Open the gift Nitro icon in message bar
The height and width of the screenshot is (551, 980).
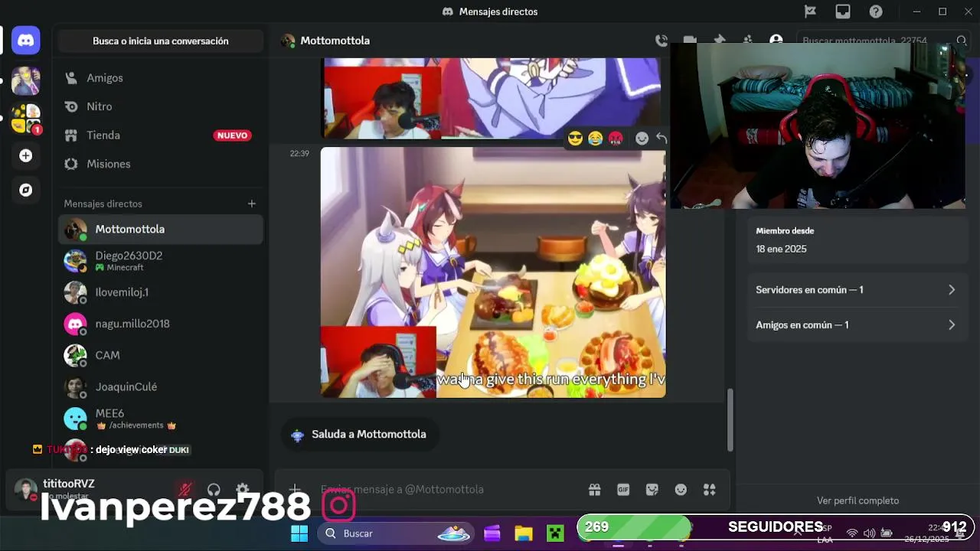coord(594,490)
